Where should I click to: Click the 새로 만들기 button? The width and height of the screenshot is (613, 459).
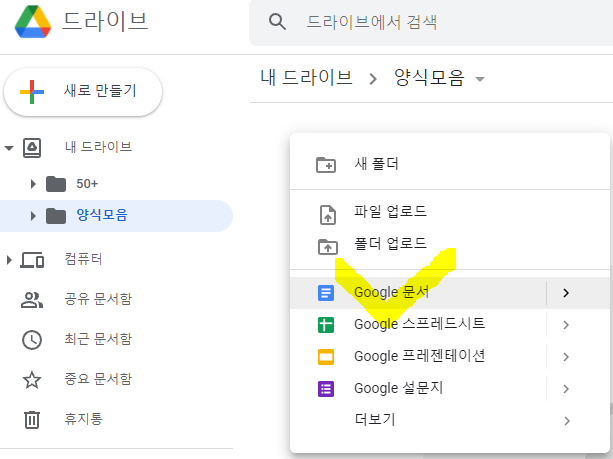pyautogui.click(x=83, y=92)
